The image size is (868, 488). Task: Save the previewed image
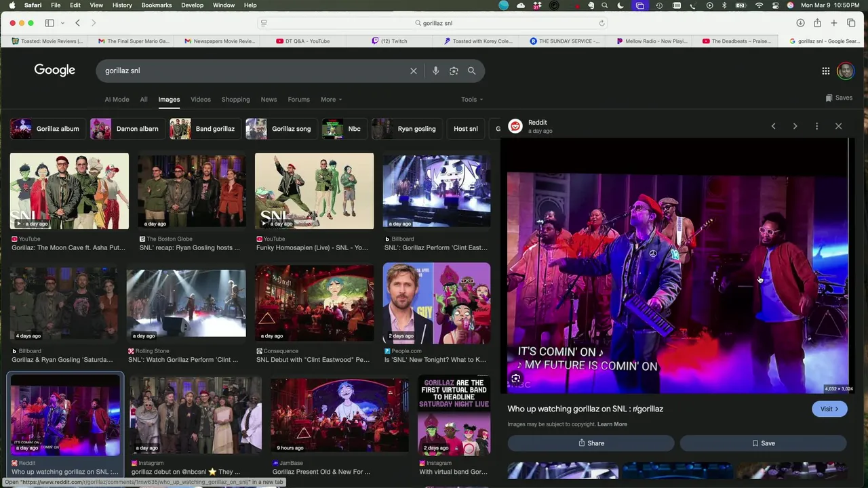click(763, 443)
